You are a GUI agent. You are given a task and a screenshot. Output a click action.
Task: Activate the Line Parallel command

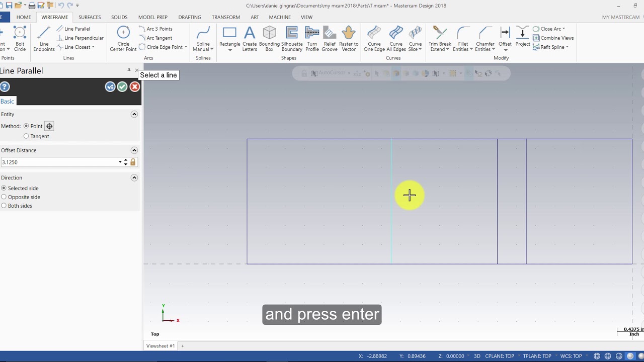[73, 29]
